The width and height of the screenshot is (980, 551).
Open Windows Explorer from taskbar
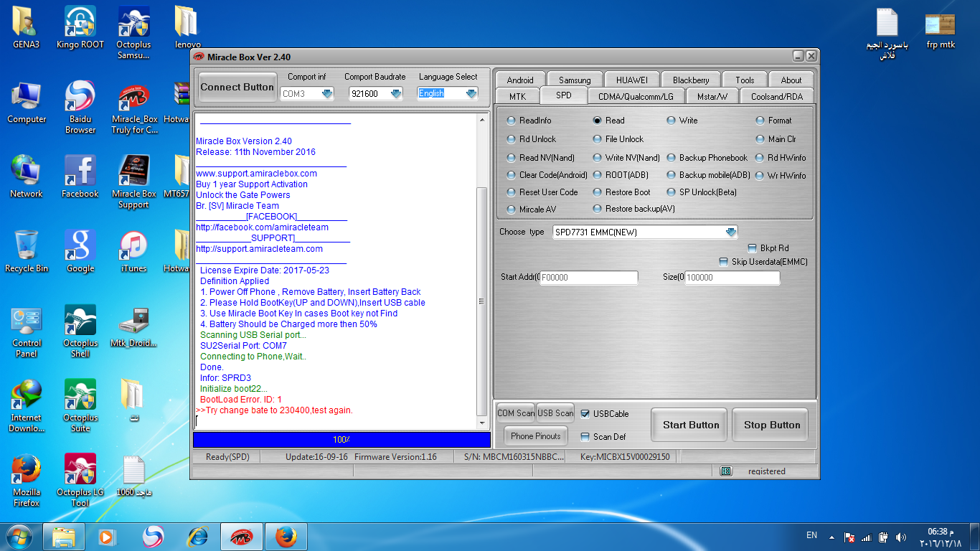[63, 537]
